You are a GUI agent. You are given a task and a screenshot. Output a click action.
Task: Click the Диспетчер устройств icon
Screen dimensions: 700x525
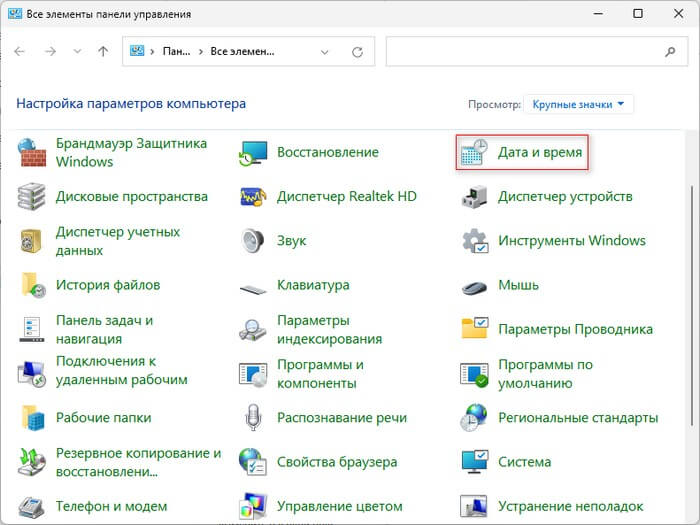pyautogui.click(x=474, y=196)
